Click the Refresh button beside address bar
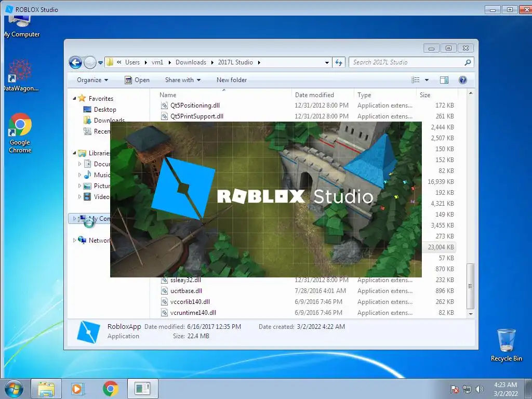 [339, 62]
